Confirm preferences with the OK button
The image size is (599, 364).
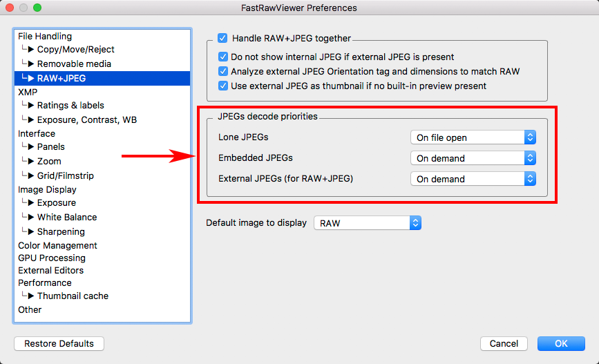click(561, 343)
